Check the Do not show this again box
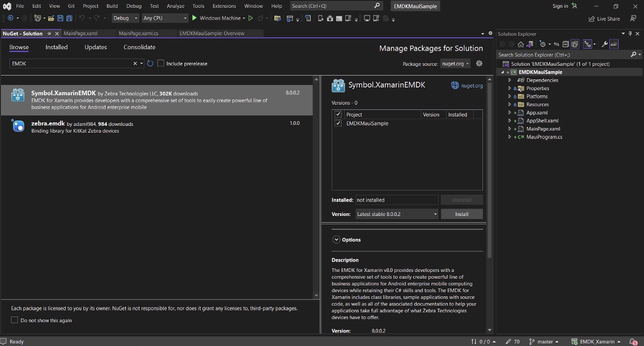Screen dimensions: 644x346 pos(14,320)
